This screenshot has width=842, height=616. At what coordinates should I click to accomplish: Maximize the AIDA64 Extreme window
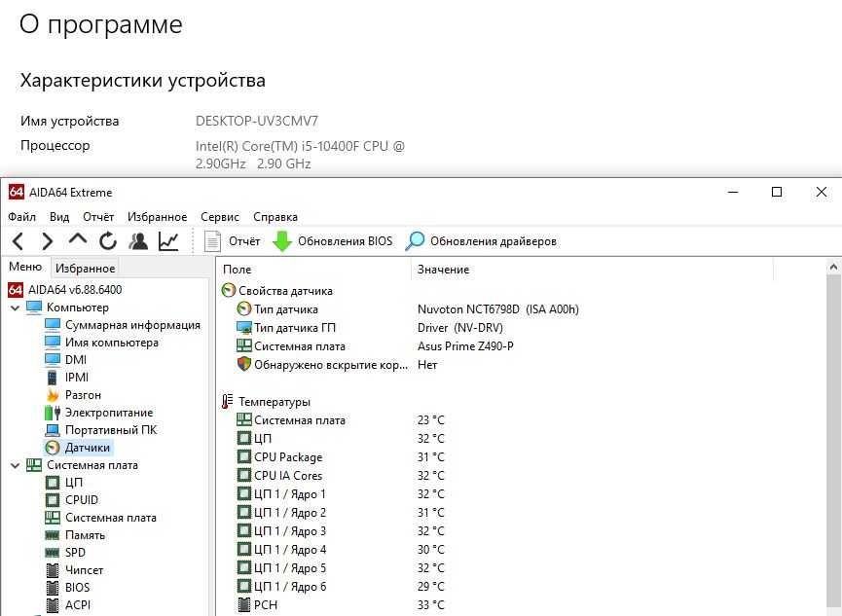pos(777,193)
